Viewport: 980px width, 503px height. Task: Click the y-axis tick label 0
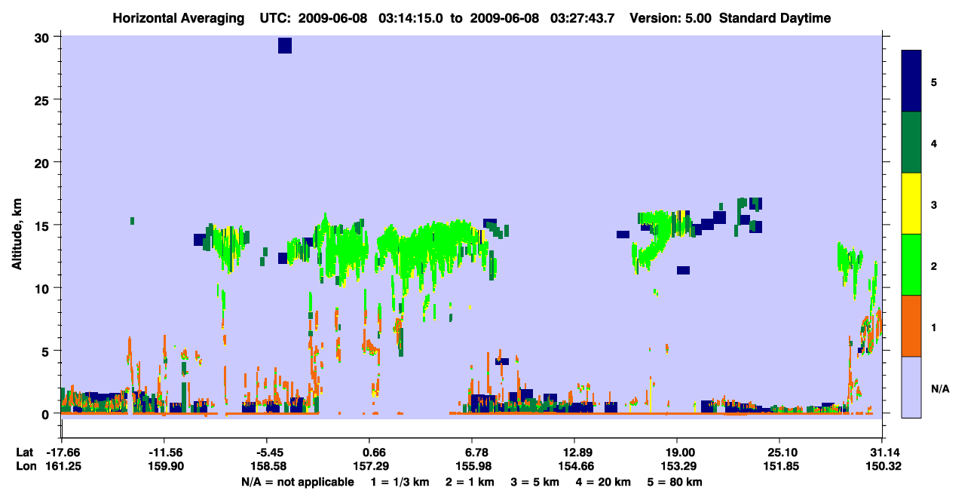pyautogui.click(x=47, y=414)
